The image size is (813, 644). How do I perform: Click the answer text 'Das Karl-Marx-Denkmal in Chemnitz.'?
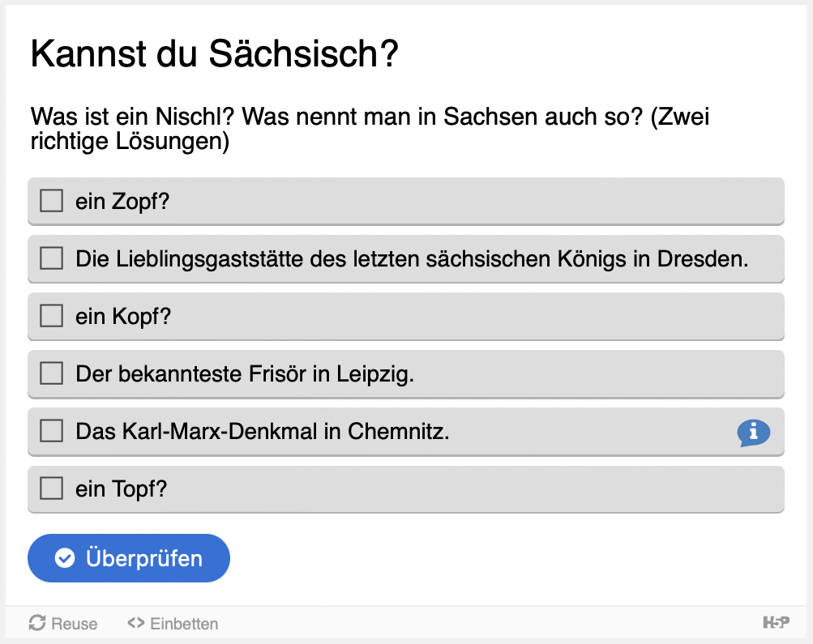click(x=263, y=432)
